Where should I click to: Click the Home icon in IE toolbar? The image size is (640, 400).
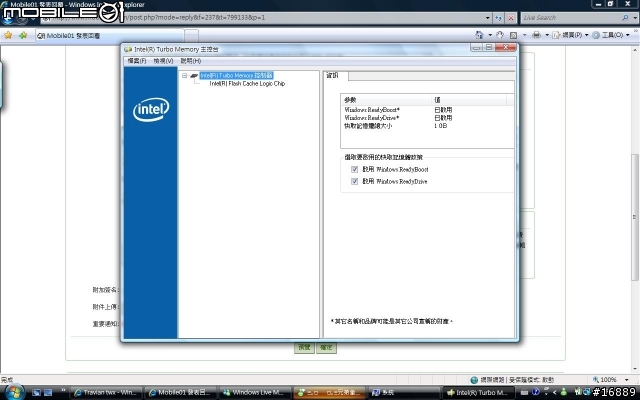pos(480,35)
